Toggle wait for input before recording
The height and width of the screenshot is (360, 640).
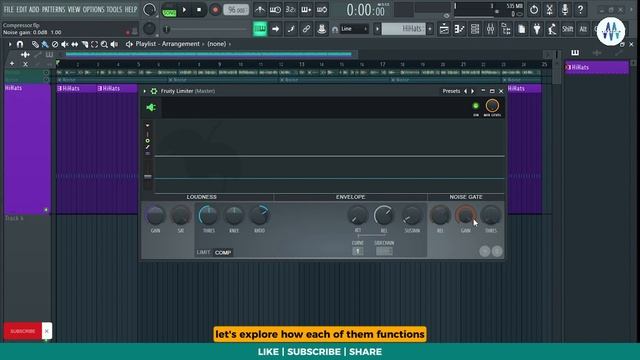[275, 9]
